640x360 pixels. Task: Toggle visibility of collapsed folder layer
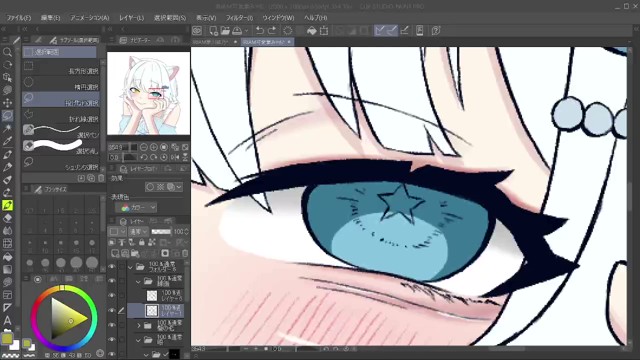coord(112,325)
